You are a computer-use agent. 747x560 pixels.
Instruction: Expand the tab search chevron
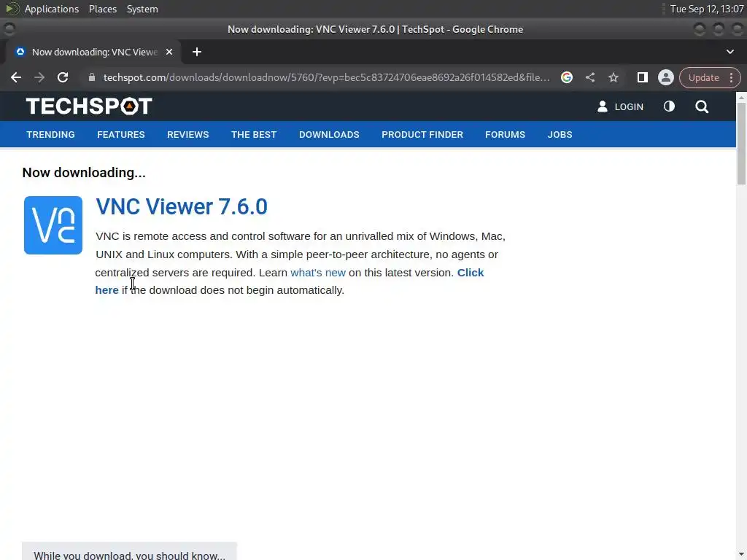(729, 52)
